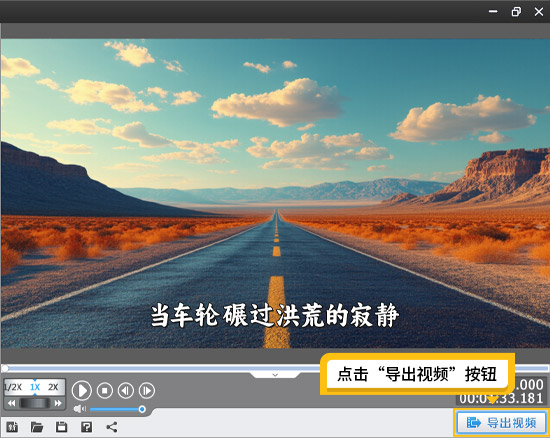Speed up with fast-forward double-arrow
The height and width of the screenshot is (438, 550).
coord(58,403)
